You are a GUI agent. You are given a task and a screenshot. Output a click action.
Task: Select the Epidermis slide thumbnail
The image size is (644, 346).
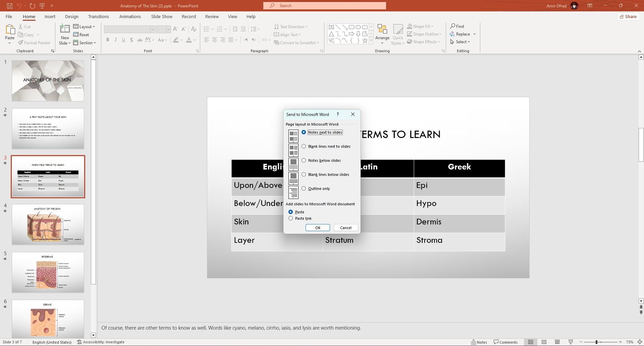click(48, 272)
